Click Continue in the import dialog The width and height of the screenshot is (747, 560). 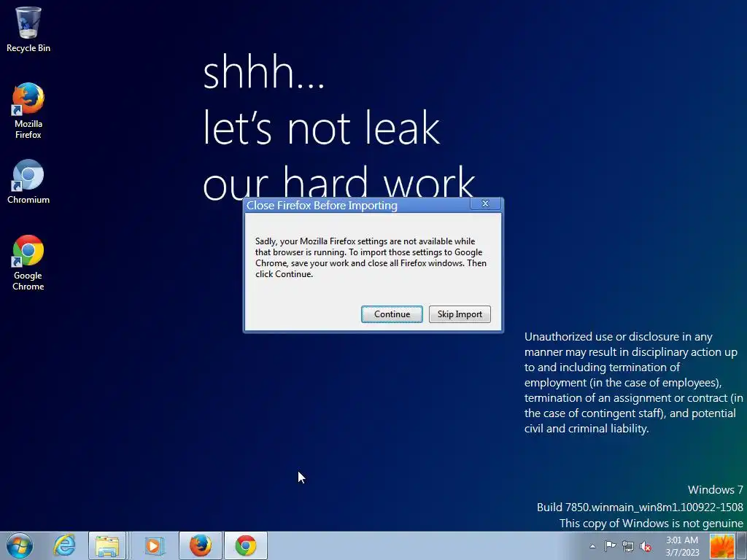point(392,314)
